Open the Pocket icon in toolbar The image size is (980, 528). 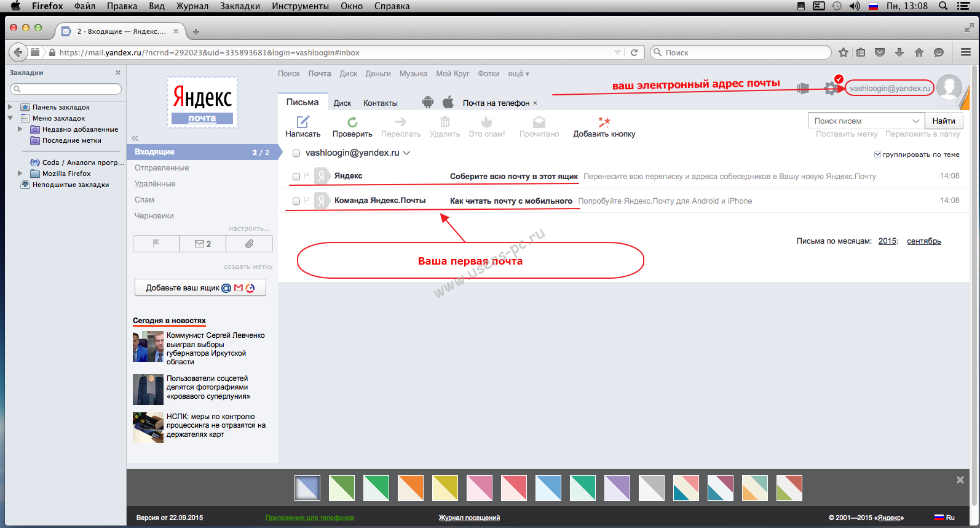tap(880, 52)
